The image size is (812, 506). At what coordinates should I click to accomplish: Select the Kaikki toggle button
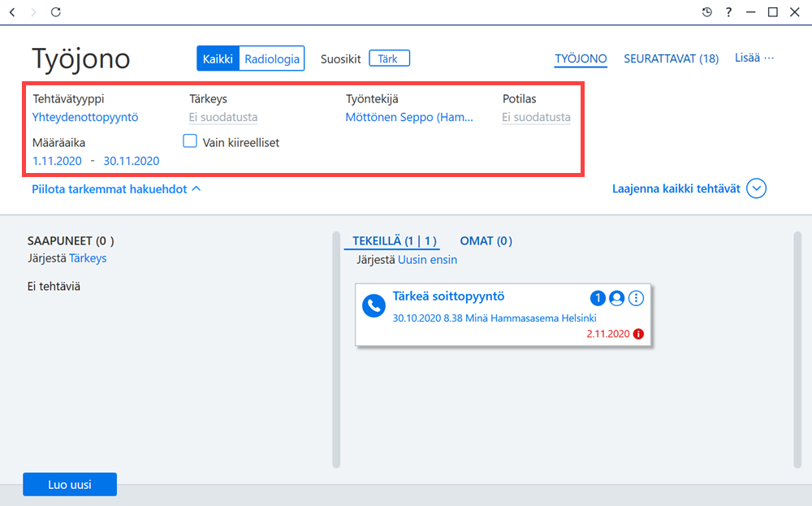pyautogui.click(x=218, y=58)
